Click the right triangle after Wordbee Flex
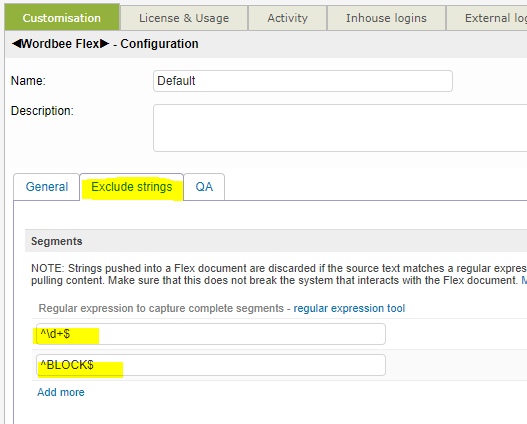The width and height of the screenshot is (527, 424). pos(105,44)
